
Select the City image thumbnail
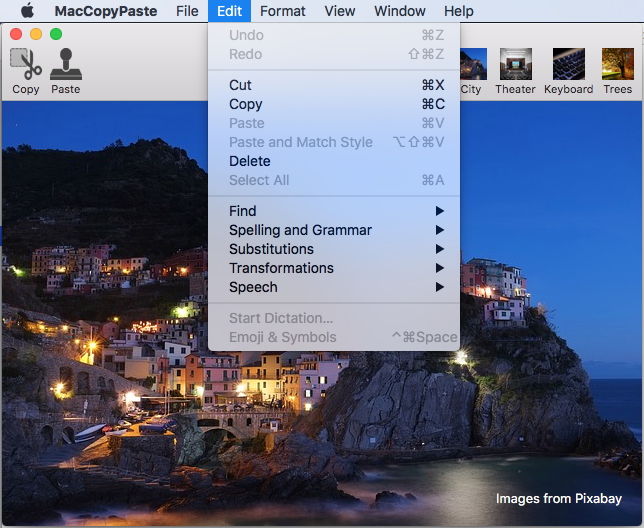(x=473, y=64)
